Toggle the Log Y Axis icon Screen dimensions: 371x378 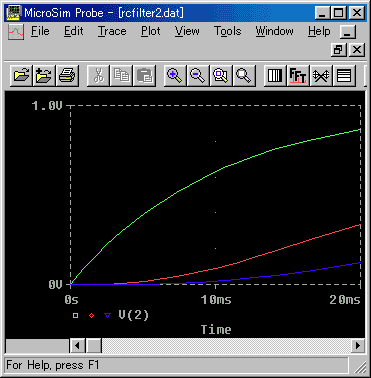tap(344, 75)
